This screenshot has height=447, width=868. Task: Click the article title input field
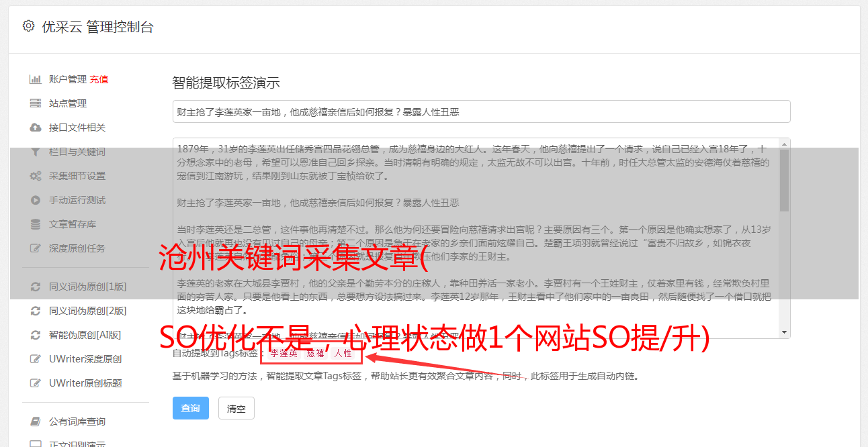tap(481, 111)
